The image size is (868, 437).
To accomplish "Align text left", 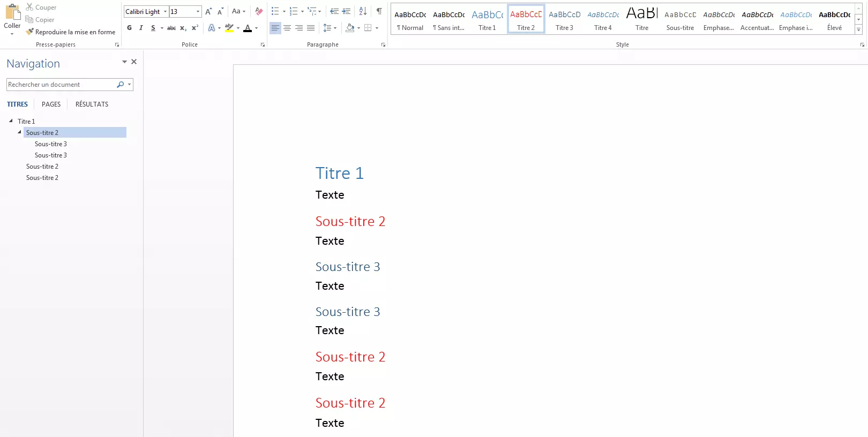I will pos(275,28).
